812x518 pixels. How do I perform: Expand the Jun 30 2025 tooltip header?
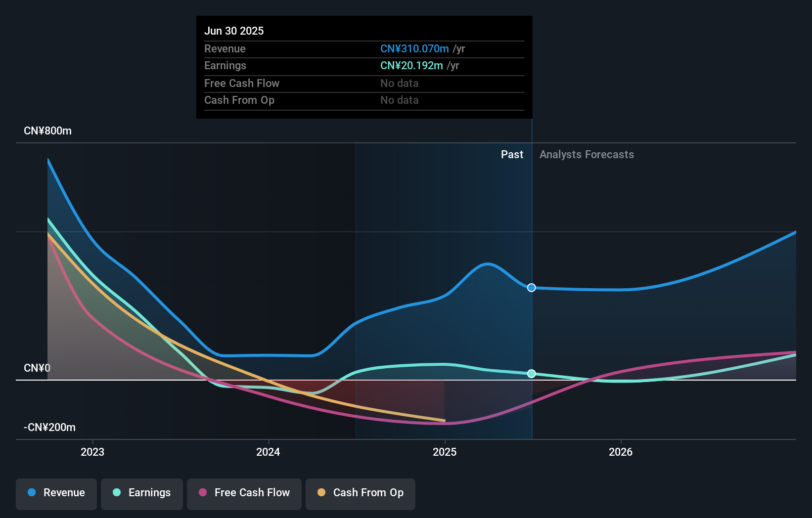click(234, 31)
